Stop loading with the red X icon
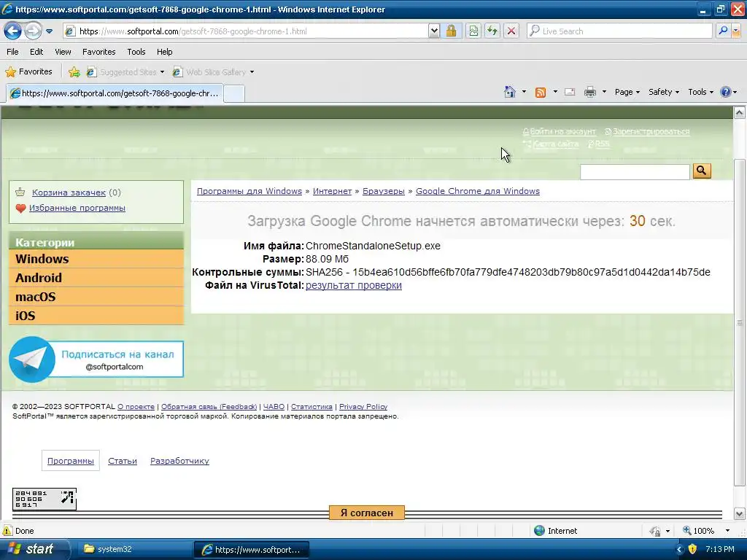This screenshot has width=747, height=560. pyautogui.click(x=511, y=31)
